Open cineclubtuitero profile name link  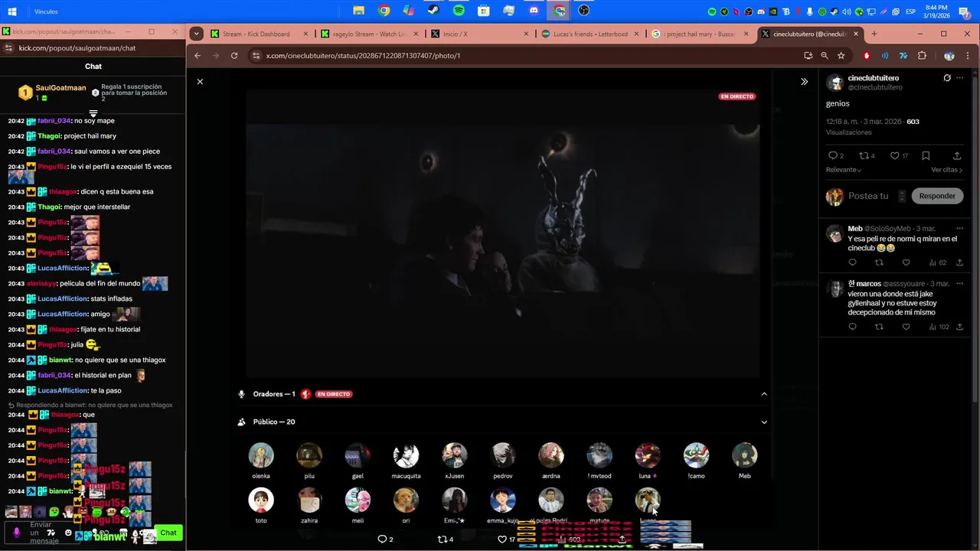874,78
